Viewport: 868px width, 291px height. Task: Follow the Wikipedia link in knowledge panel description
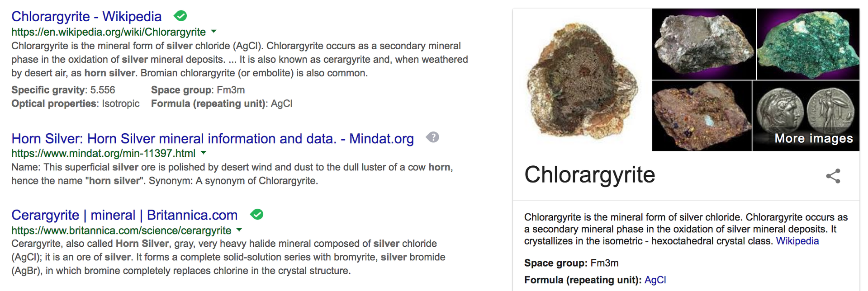(797, 241)
